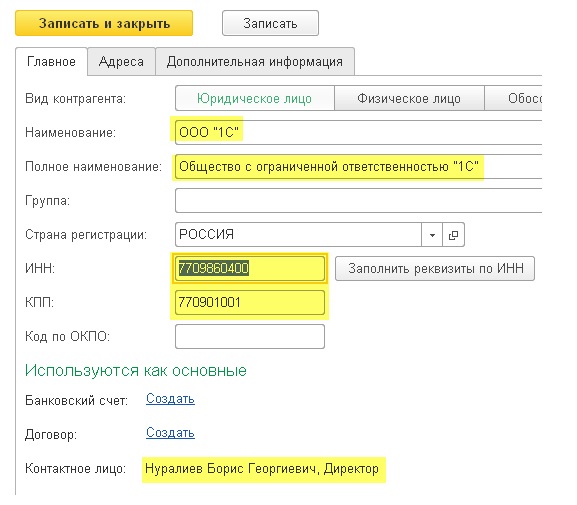Focus the Наименование input field
Screen dimensions: 577x505
(358, 132)
